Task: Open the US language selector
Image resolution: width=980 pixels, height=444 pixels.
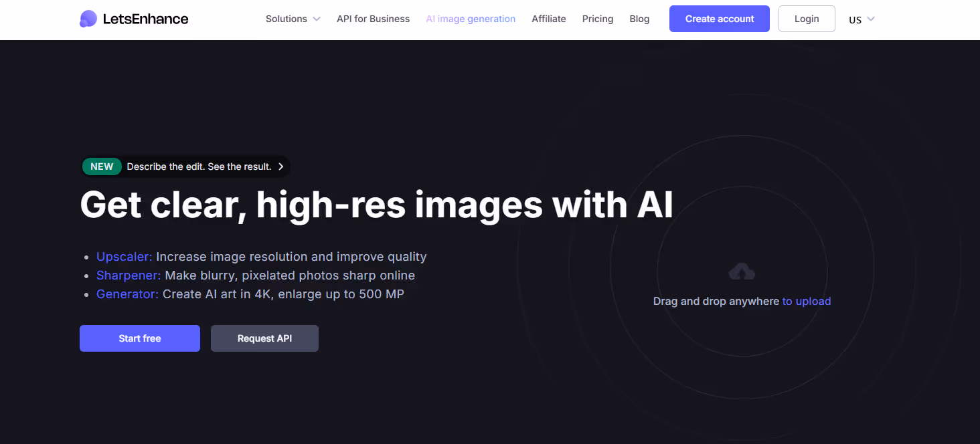Action: 862,19
